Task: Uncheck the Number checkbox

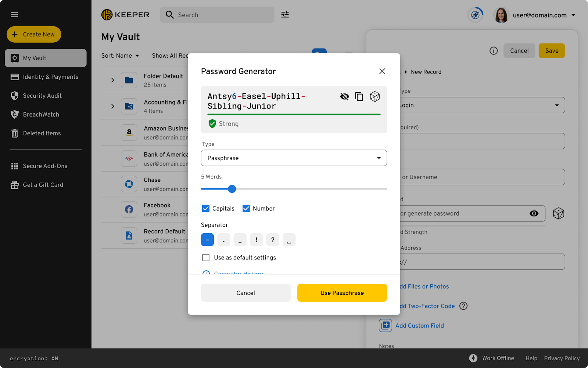Action: point(246,209)
